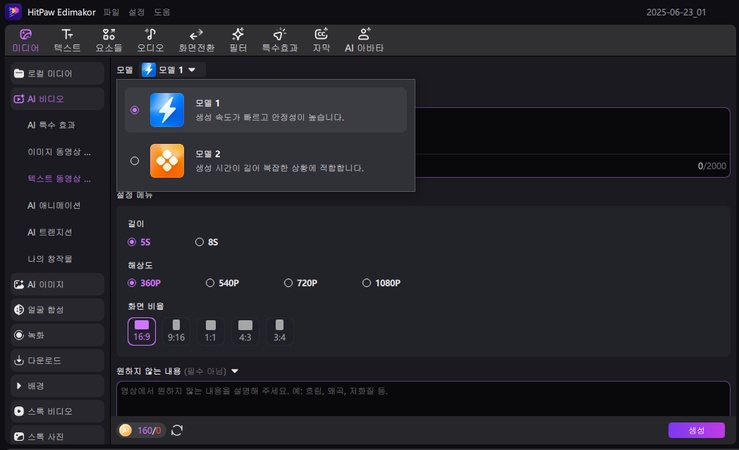739x450 pixels.
Task: Select 16:9 aspect ratio
Action: coord(141,331)
